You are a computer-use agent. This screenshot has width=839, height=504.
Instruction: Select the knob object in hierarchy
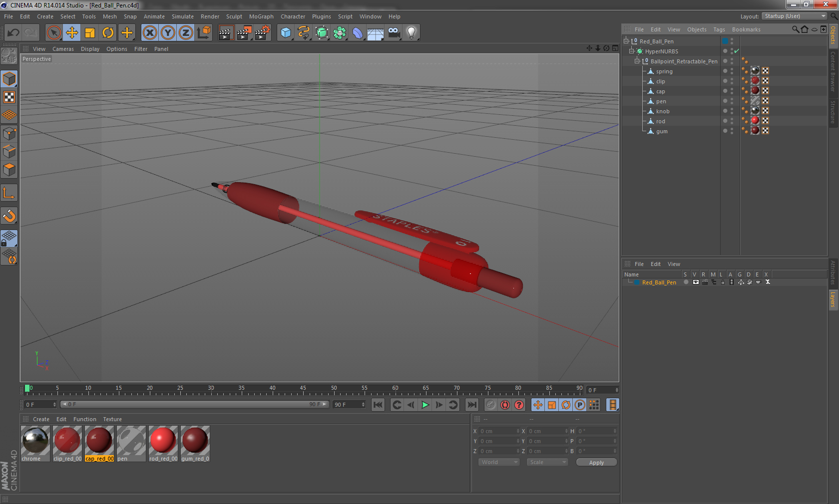tap(662, 111)
